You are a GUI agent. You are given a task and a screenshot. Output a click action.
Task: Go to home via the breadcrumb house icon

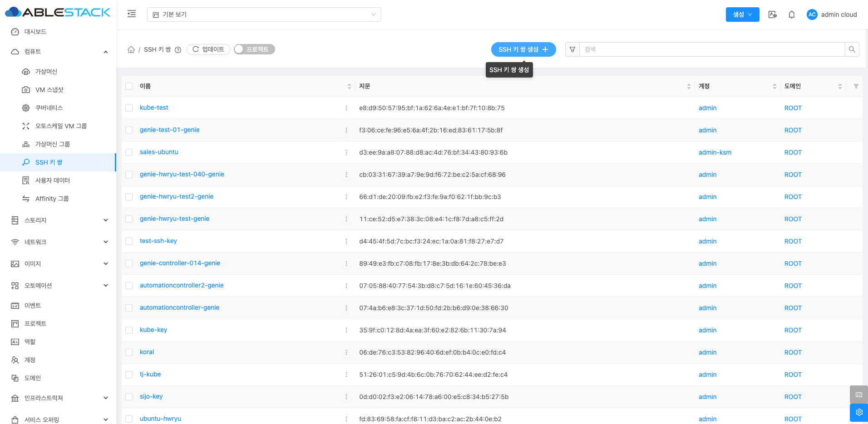(131, 49)
